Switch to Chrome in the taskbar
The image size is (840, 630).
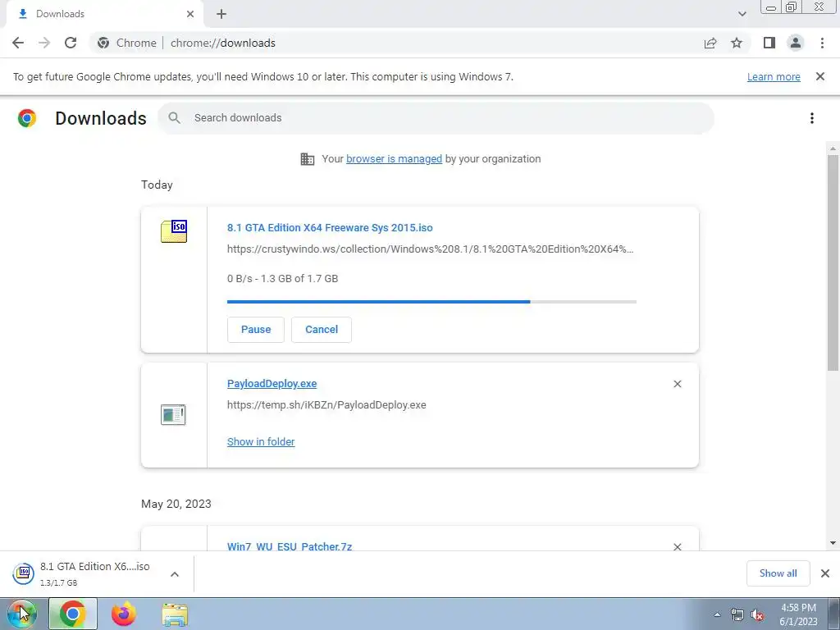[x=73, y=614]
